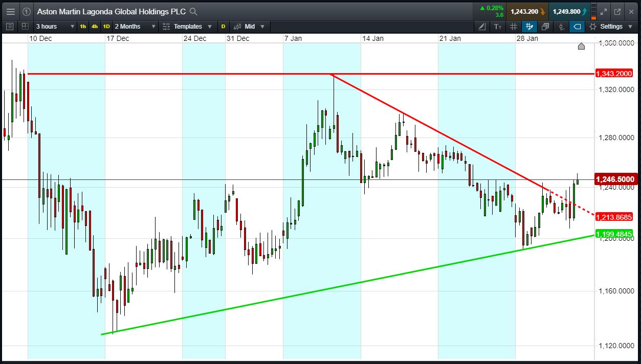Select the 1D quick interval
Screen dimensions: 641x364
pyautogui.click(x=106, y=27)
